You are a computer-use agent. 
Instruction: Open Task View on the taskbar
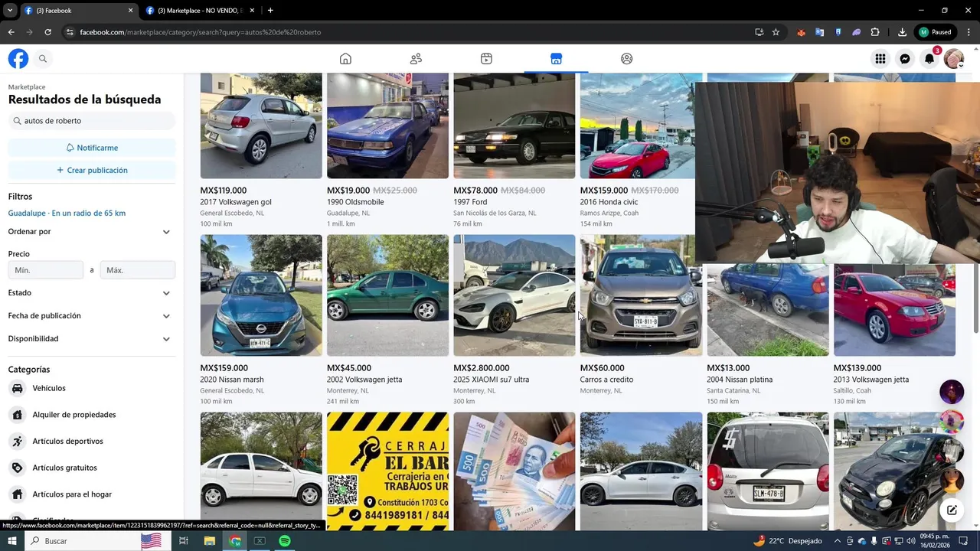tap(184, 541)
